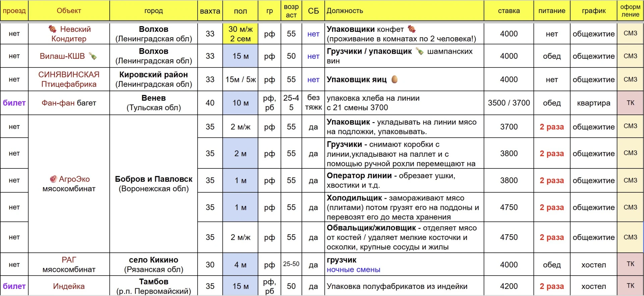Click the 15м / 5ж cell
The width and height of the screenshot is (644, 296).
240,80
